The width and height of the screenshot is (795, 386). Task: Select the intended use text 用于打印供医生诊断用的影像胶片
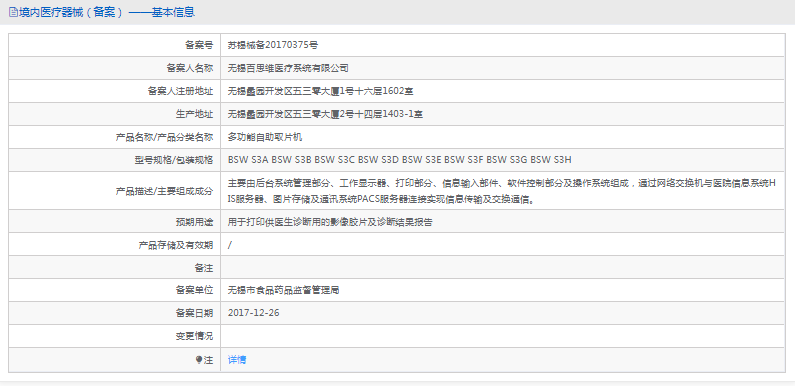click(x=330, y=222)
